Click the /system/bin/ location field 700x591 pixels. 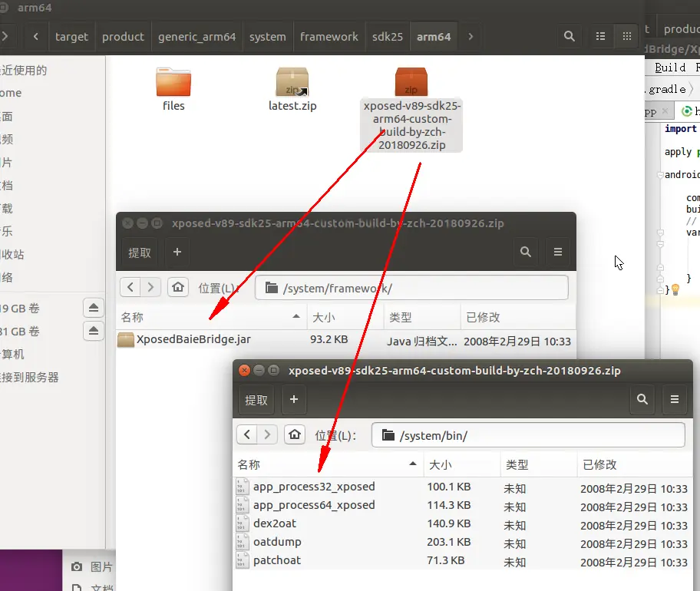[x=528, y=435]
